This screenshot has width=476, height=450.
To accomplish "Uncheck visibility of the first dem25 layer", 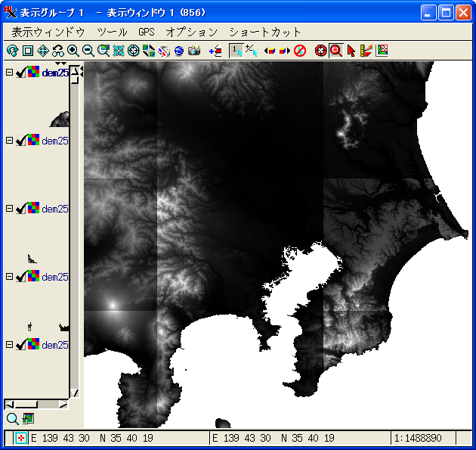I will [21, 73].
